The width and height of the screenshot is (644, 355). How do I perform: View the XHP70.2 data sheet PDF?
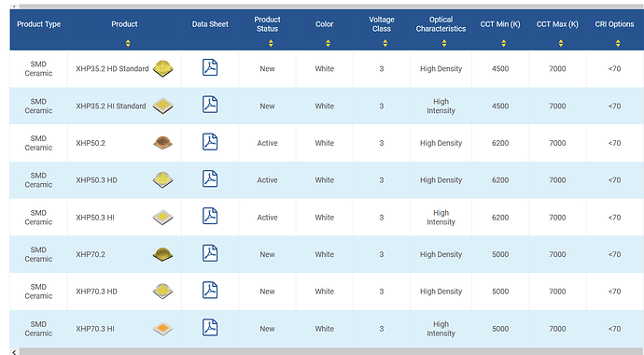pyautogui.click(x=210, y=253)
